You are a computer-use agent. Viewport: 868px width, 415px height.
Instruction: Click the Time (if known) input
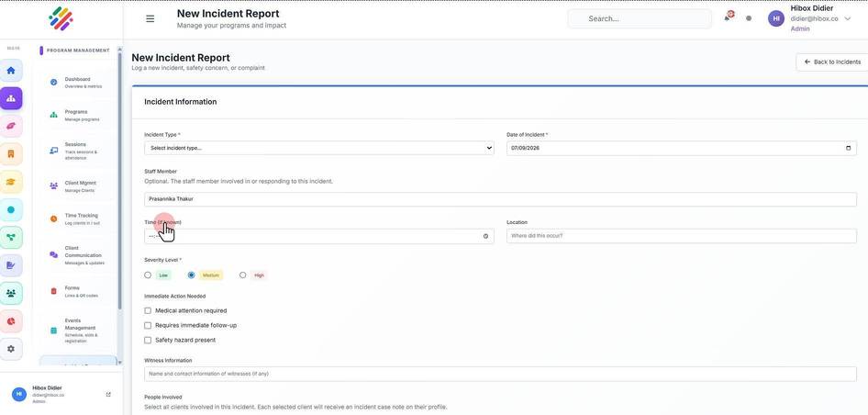pos(319,236)
